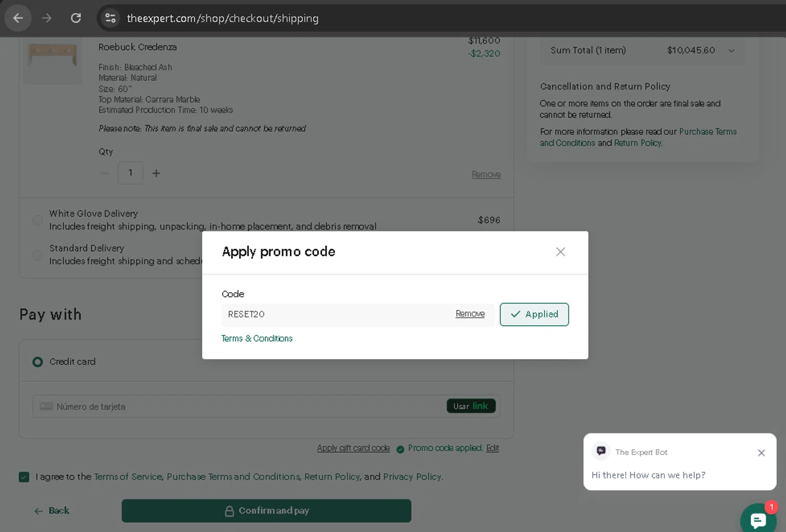
Task: Click the Applied button
Action: [x=534, y=314]
